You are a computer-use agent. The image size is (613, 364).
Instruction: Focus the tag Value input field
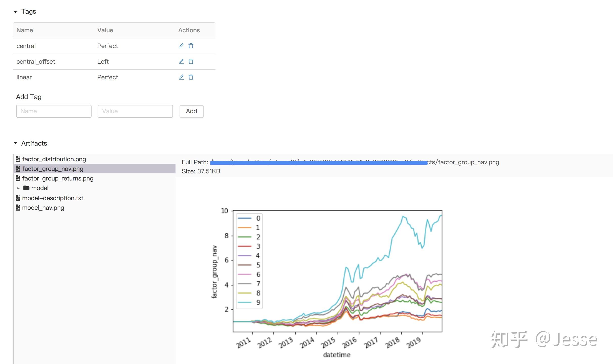coord(135,111)
